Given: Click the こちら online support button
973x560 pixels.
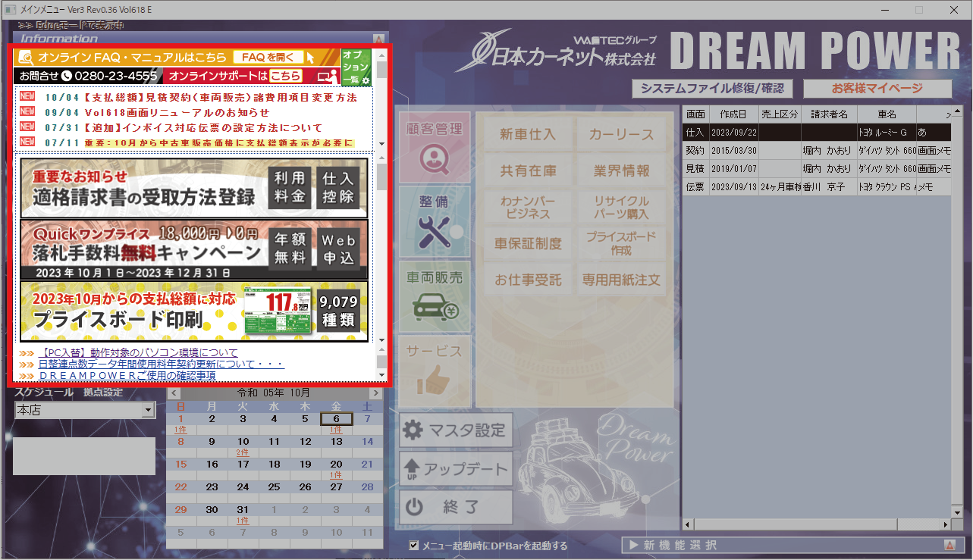Looking at the screenshot, I should [x=286, y=76].
